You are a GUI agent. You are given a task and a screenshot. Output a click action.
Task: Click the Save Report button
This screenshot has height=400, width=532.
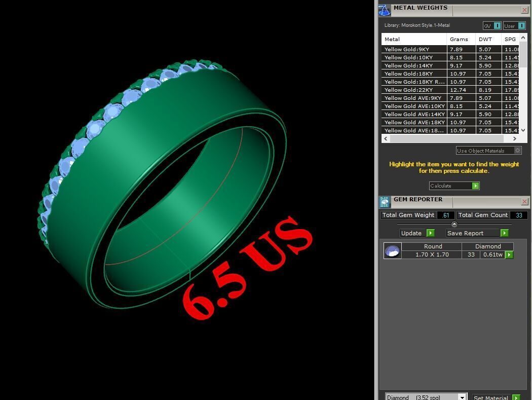pyautogui.click(x=477, y=233)
